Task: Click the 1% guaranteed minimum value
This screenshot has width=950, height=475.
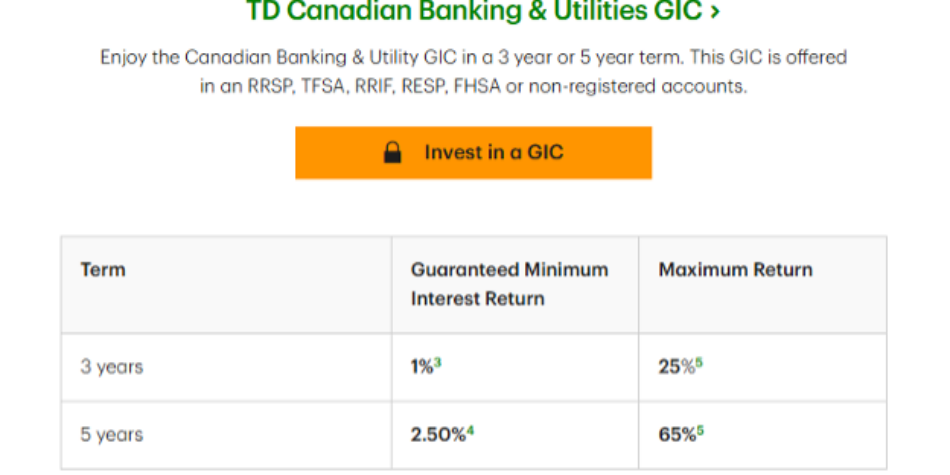Action: (421, 367)
